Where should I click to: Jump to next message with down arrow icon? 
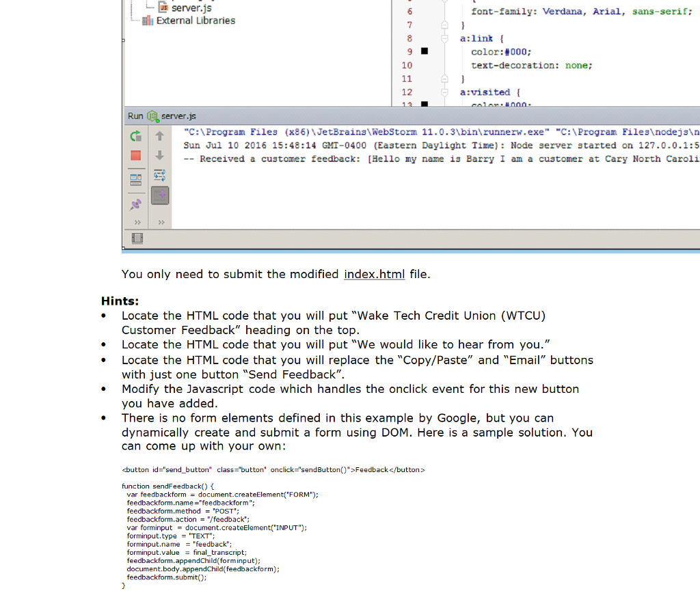(x=159, y=155)
